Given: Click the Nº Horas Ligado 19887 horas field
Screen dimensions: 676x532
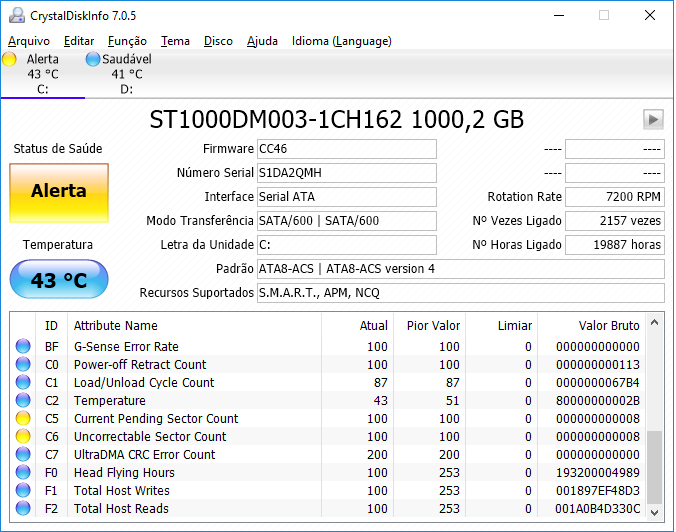Looking at the screenshot, I should pyautogui.click(x=614, y=245).
